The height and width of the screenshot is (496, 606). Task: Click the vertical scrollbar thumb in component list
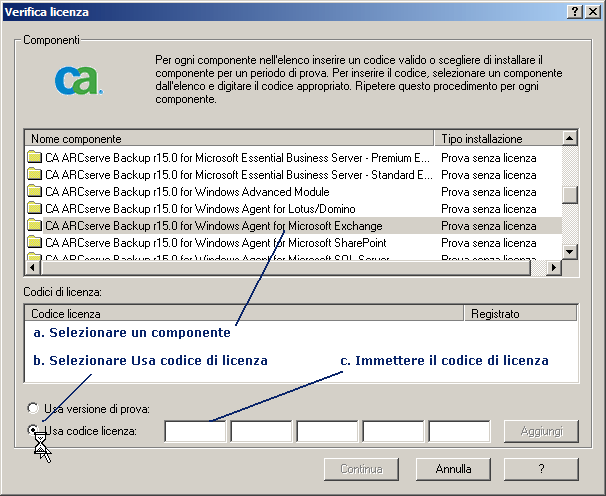[x=570, y=194]
